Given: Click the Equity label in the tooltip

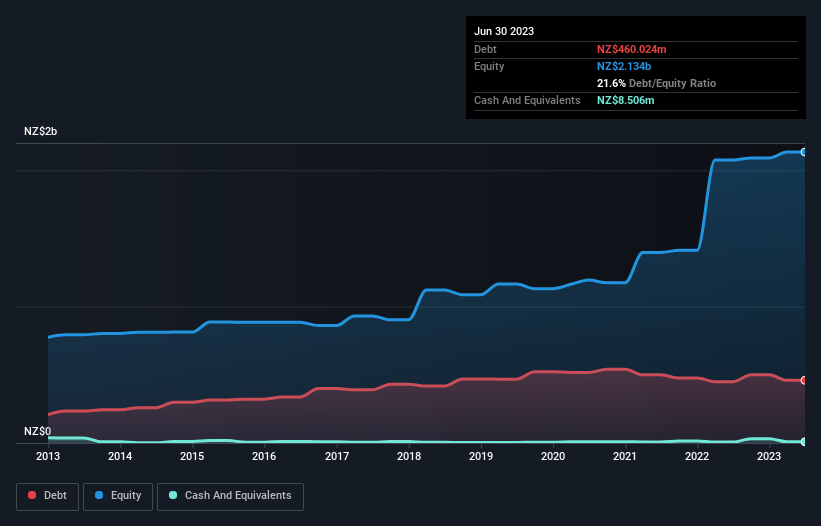Looking at the screenshot, I should 489,66.
